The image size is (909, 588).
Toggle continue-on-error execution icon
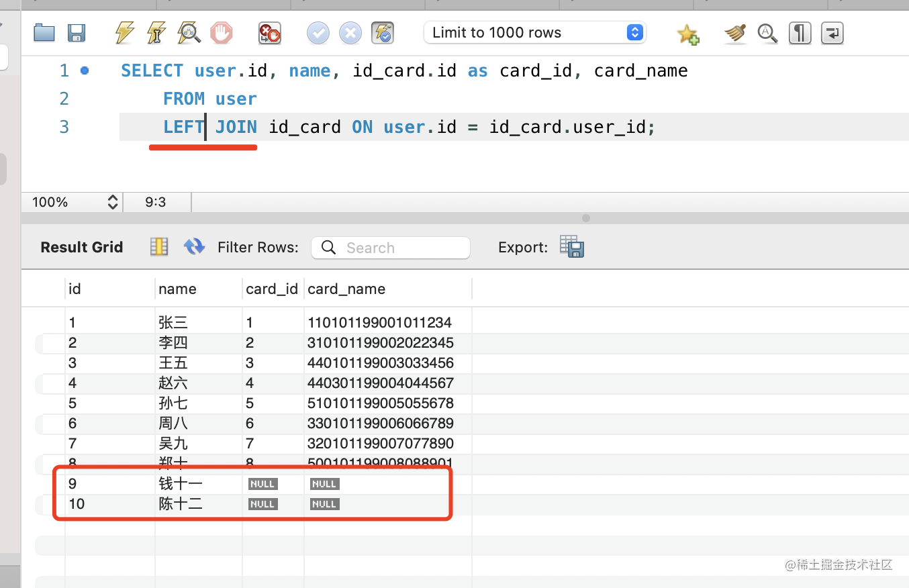click(x=269, y=33)
